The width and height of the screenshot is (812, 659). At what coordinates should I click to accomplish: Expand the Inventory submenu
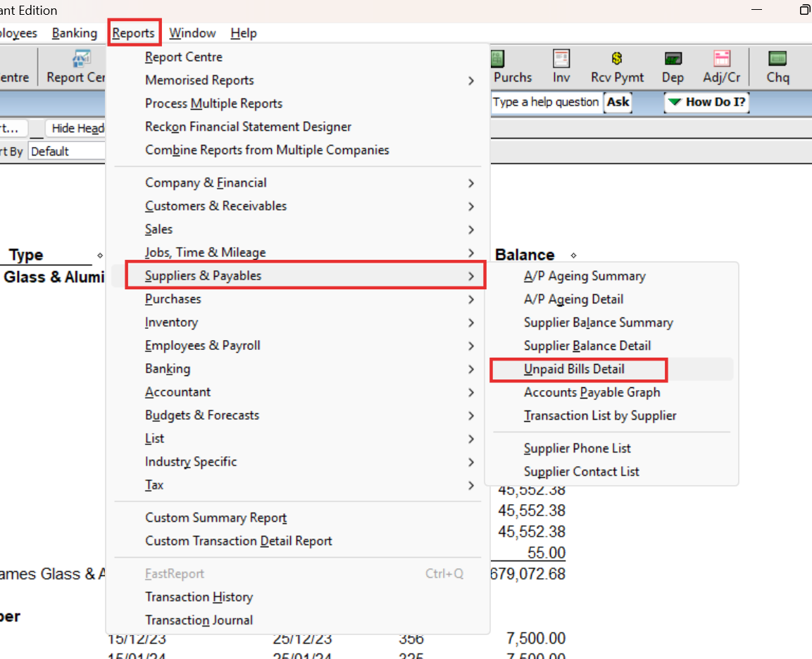(x=298, y=322)
